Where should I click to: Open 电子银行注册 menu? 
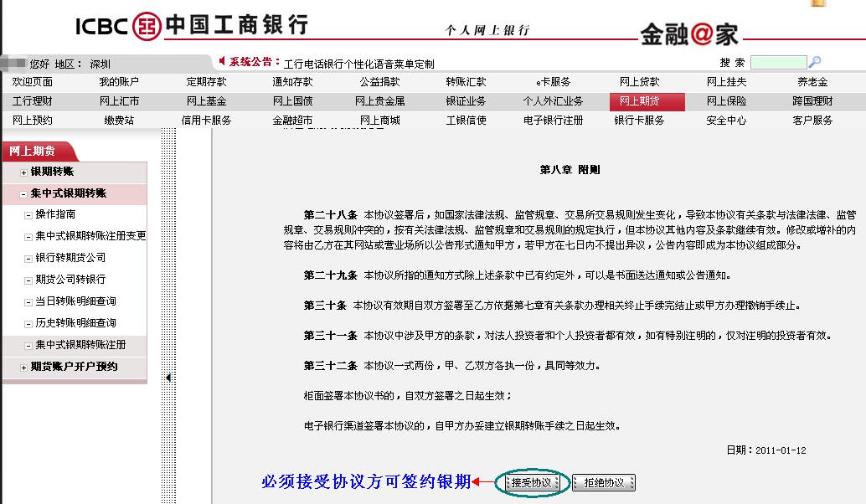tap(553, 121)
